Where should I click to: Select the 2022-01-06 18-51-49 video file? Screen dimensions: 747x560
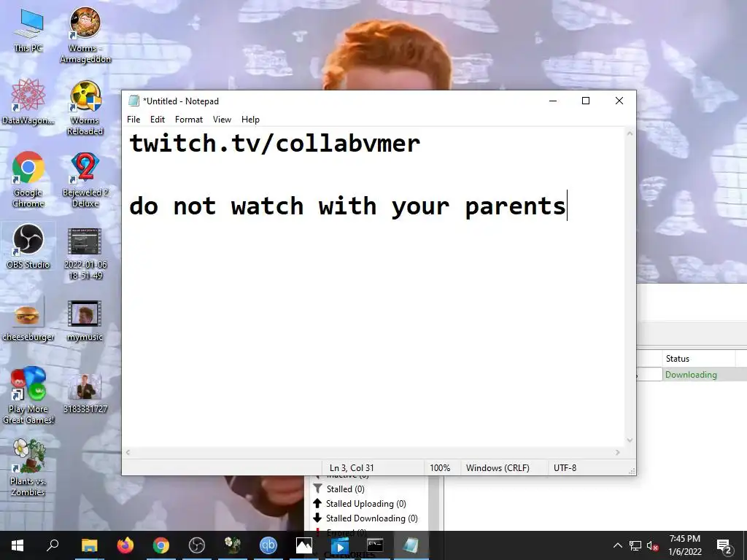coord(85,254)
